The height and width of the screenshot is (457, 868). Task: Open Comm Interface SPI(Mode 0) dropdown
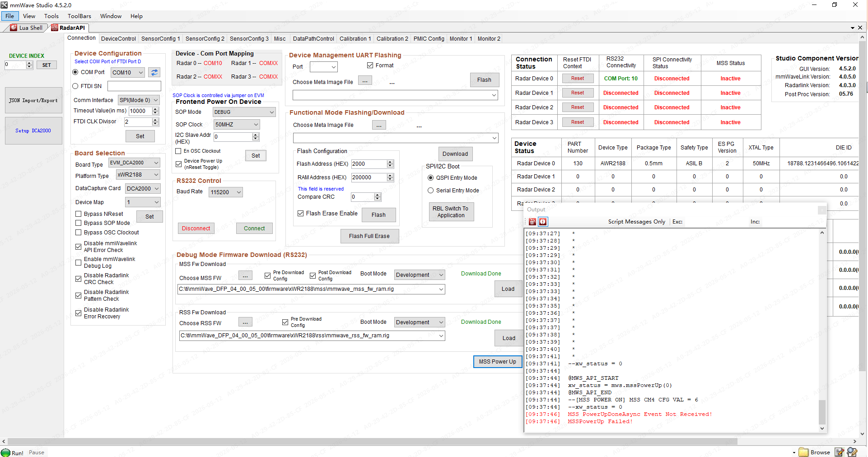coord(139,100)
